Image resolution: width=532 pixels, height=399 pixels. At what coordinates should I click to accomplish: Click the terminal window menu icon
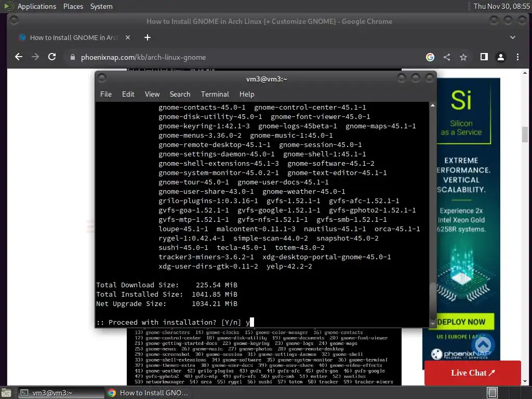(x=102, y=79)
